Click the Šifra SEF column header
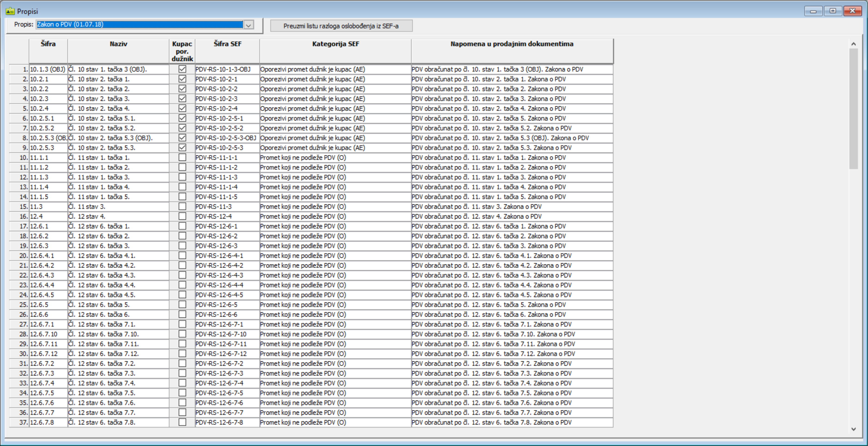 tap(227, 51)
